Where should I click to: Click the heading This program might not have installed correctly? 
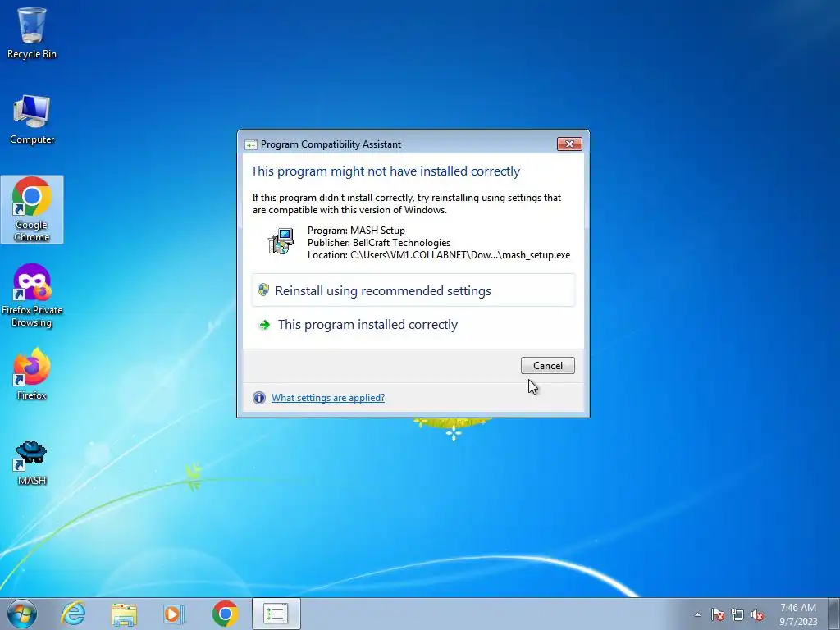pos(386,171)
